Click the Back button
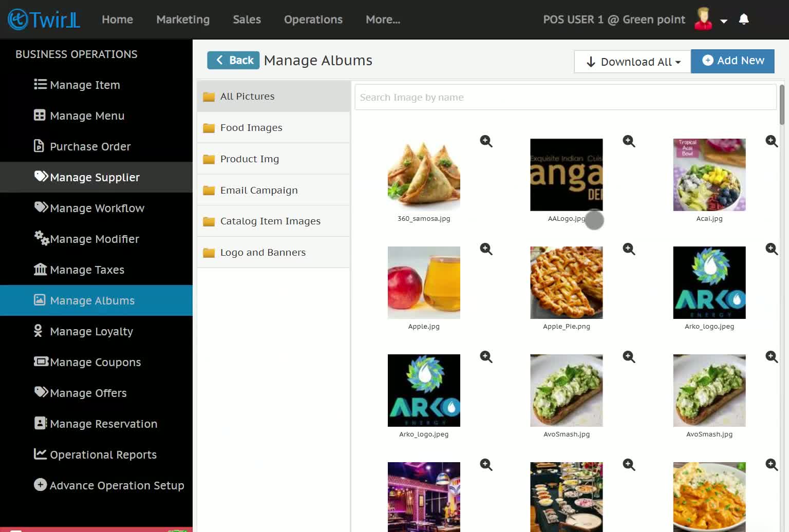This screenshot has width=789, height=532. coord(233,60)
